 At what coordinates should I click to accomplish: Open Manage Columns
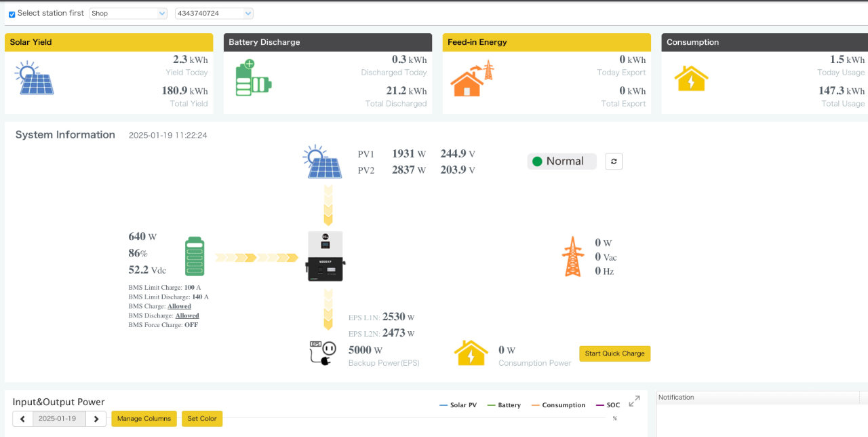point(144,419)
